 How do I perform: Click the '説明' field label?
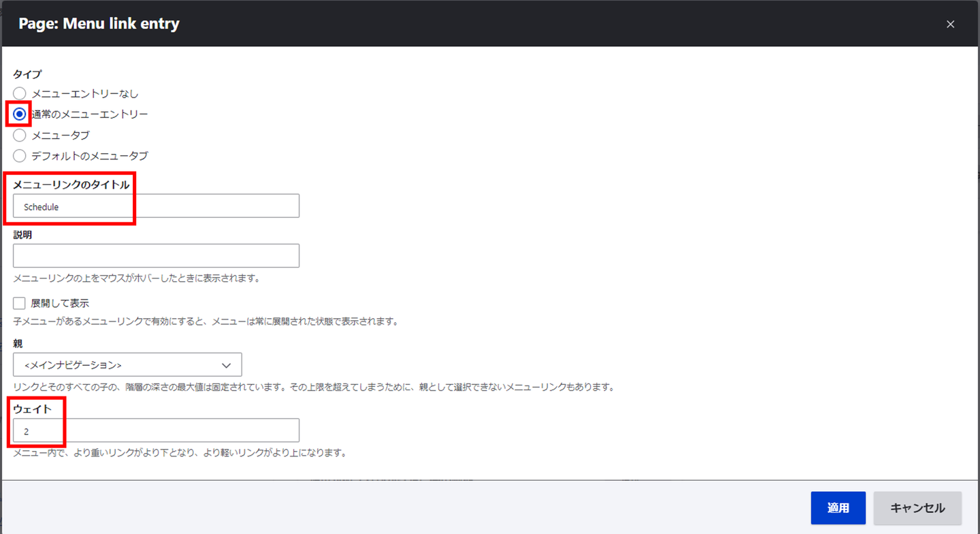coord(22,234)
